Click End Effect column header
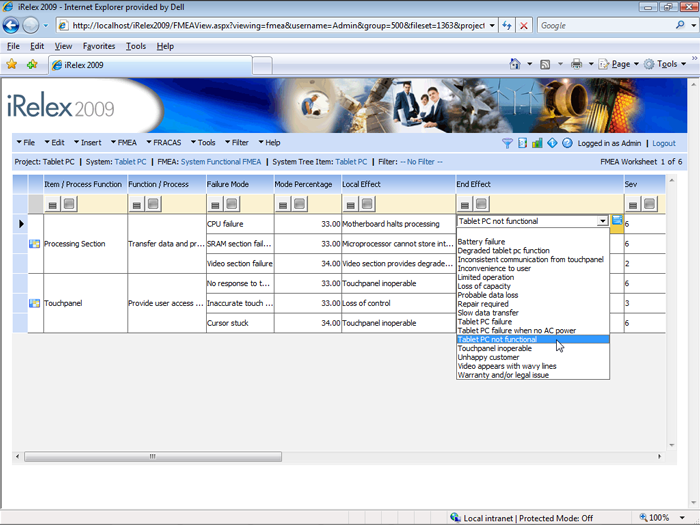The height and width of the screenshot is (525, 700). tap(539, 184)
